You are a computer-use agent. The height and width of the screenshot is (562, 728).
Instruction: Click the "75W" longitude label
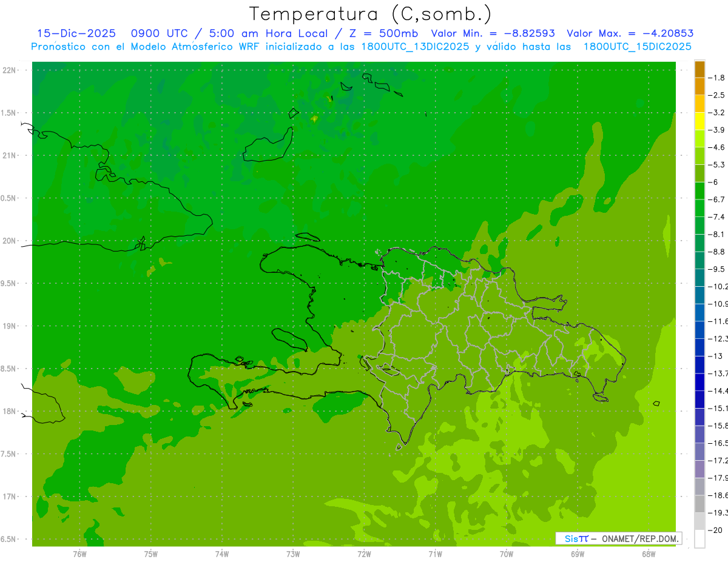tap(150, 554)
